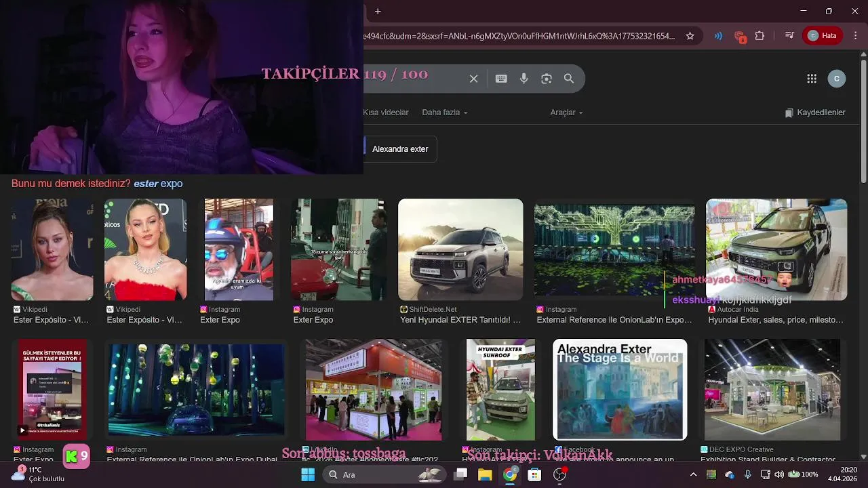Open a new browser tab

tap(378, 11)
